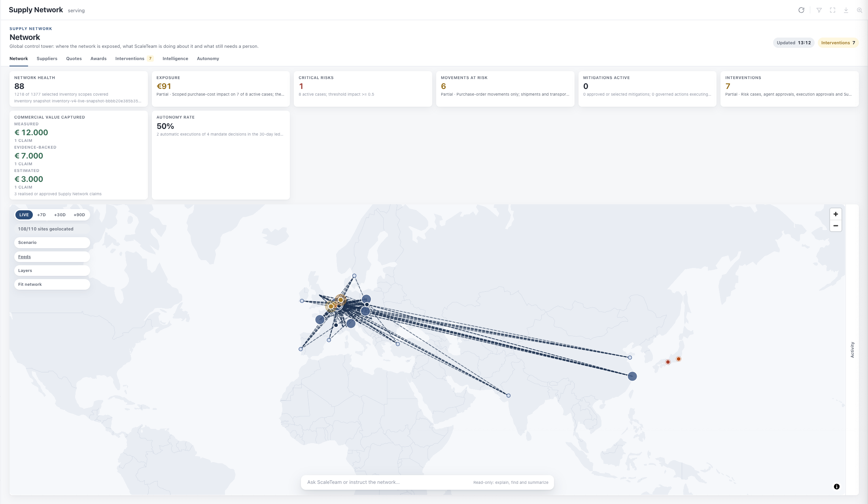The image size is (868, 504).
Task: Open the Critical Risks card
Action: click(363, 89)
